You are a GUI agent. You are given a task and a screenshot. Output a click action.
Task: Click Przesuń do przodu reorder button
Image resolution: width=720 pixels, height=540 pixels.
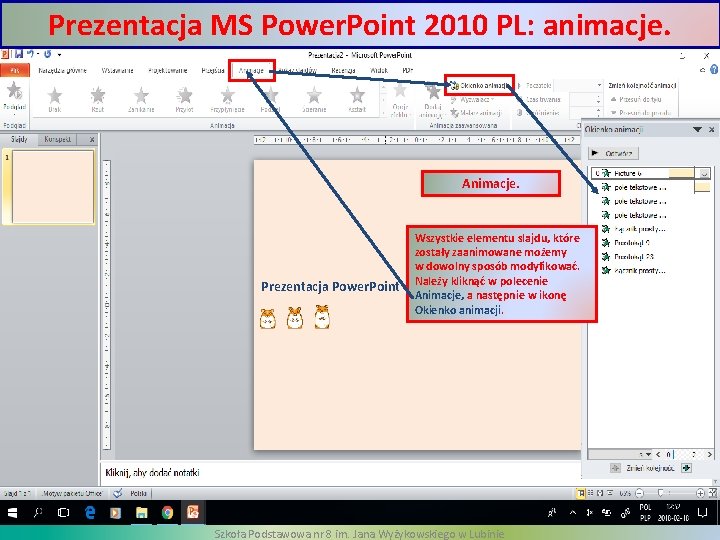pyautogui.click(x=640, y=112)
